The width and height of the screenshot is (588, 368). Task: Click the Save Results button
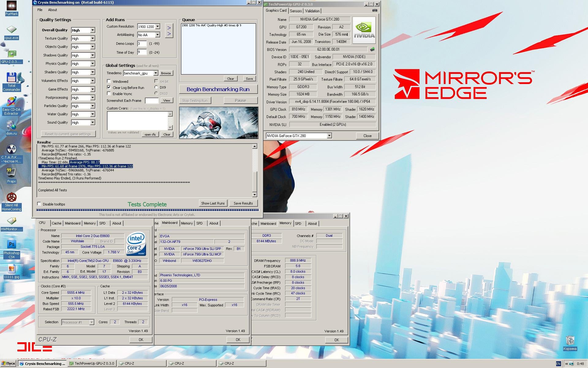click(x=243, y=203)
